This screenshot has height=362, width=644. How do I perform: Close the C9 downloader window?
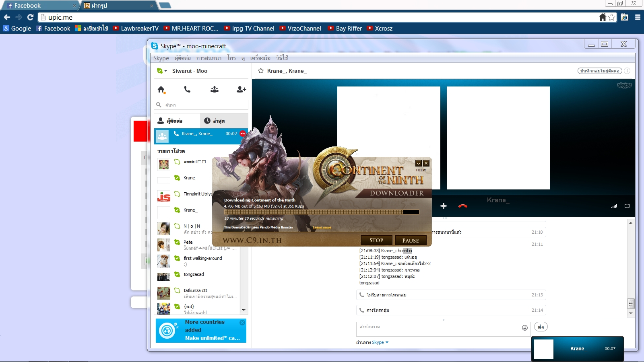tap(426, 163)
